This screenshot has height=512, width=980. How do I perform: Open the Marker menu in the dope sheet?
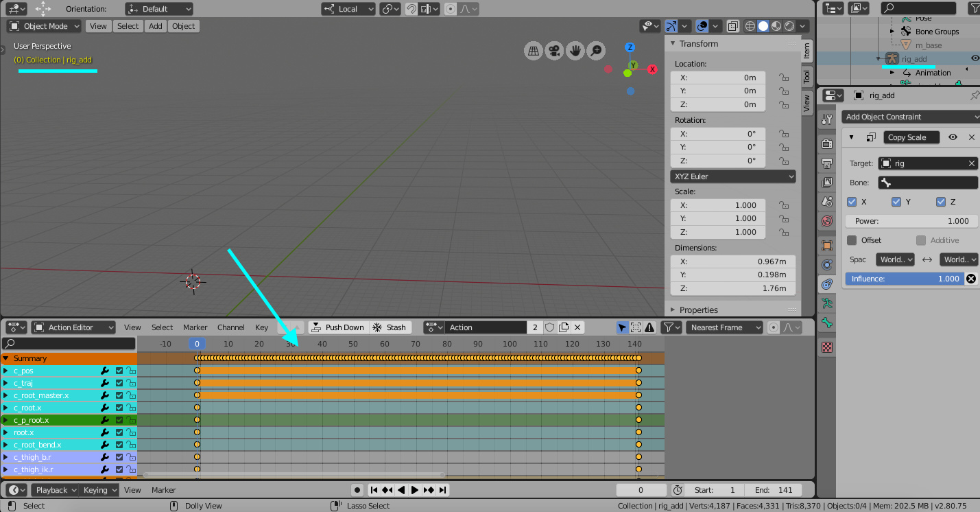(195, 327)
